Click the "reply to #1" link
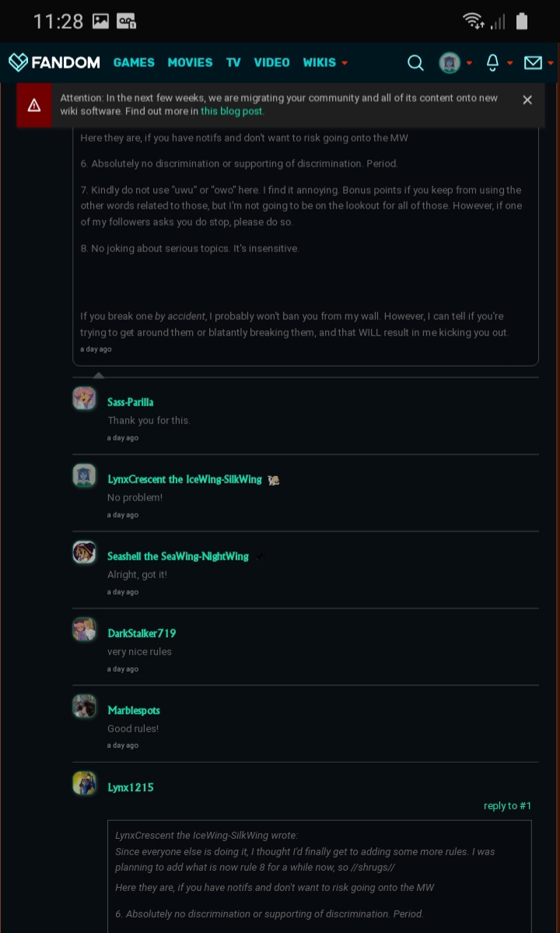The image size is (560, 933). (x=507, y=806)
